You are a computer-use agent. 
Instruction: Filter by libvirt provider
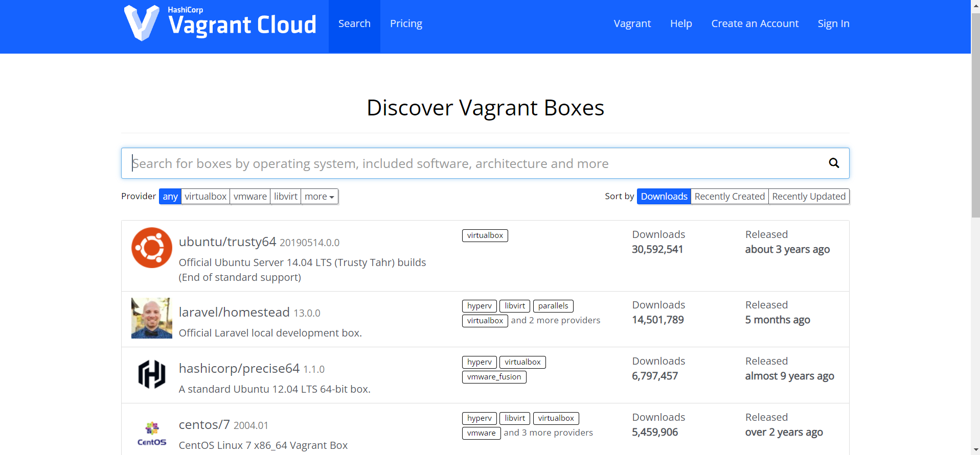pos(286,197)
